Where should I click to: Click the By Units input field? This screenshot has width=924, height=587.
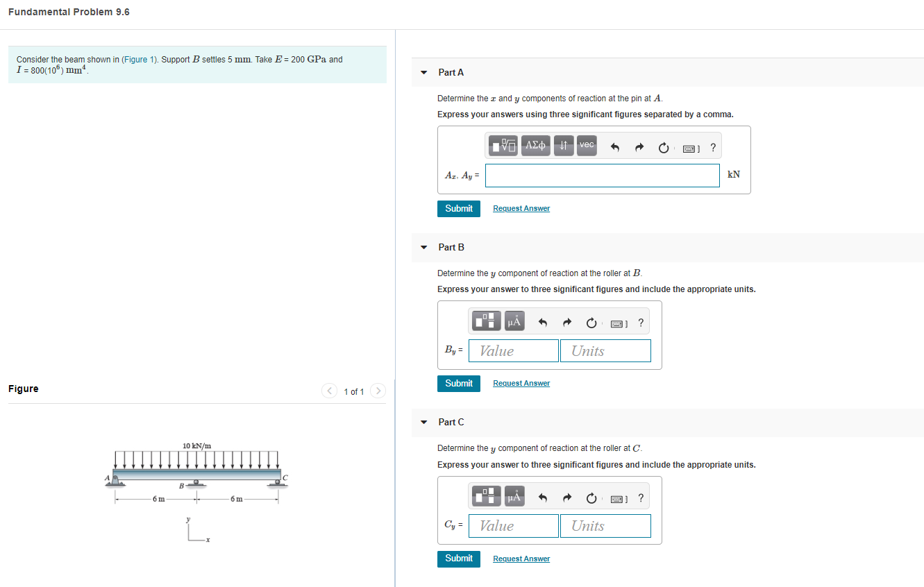click(x=605, y=350)
